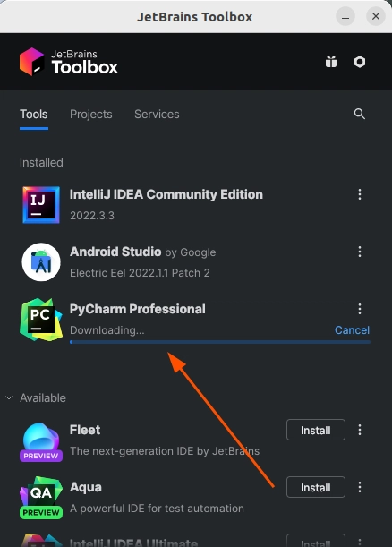392x547 pixels.
Task: Switch to the Projects tab
Action: pyautogui.click(x=91, y=114)
